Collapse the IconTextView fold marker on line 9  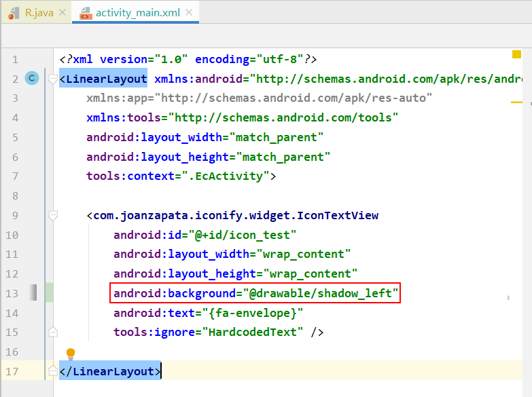coord(52,216)
